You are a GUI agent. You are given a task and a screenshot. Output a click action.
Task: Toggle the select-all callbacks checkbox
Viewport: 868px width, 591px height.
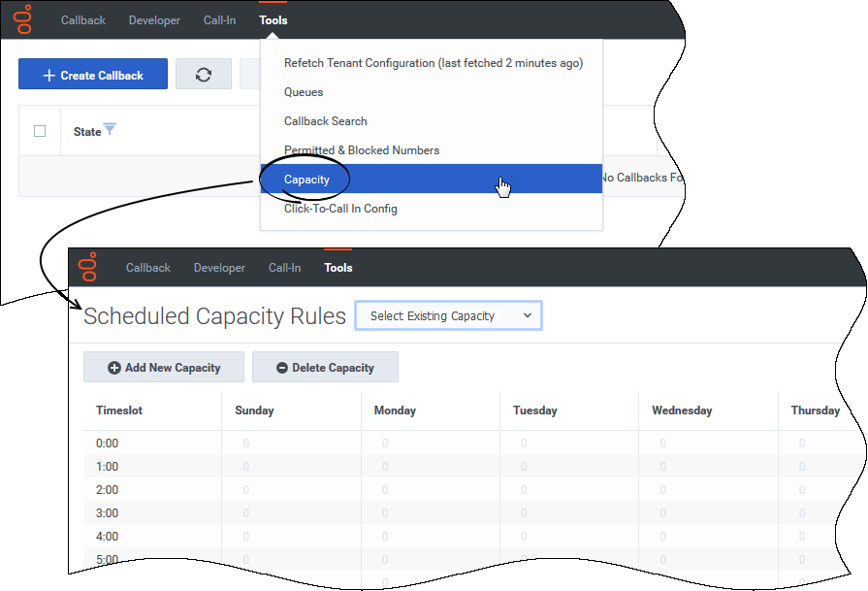click(40, 131)
